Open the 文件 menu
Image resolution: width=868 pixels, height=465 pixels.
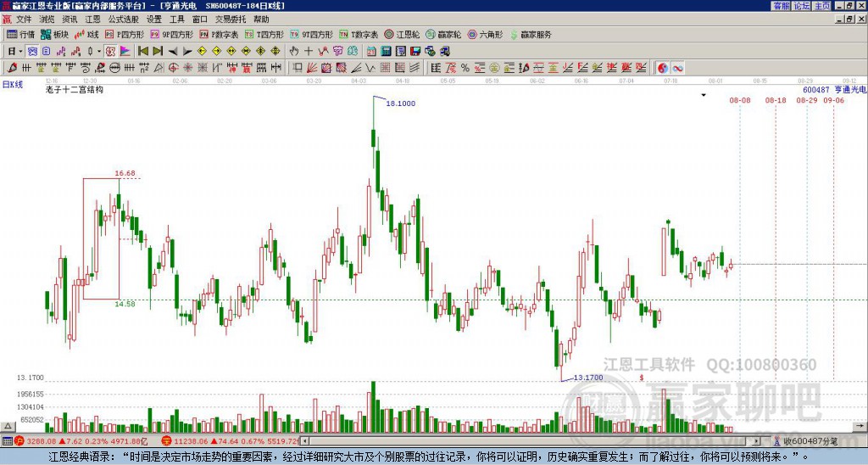[24, 20]
